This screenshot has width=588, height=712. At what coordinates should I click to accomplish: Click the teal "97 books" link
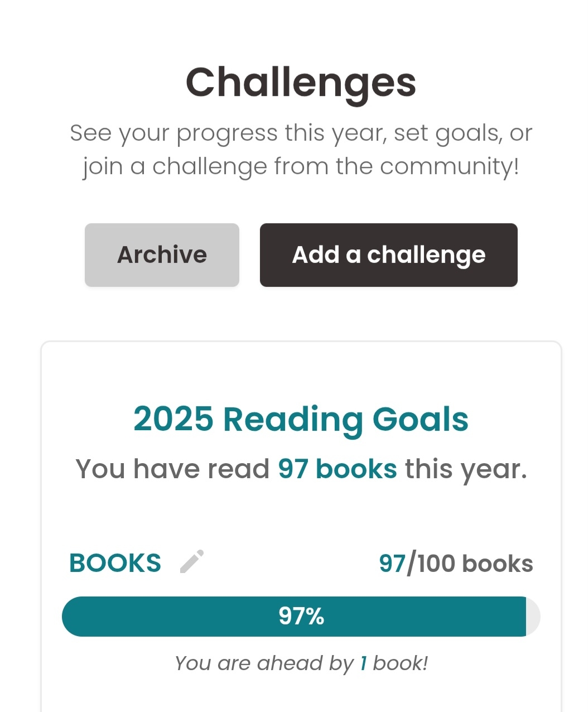(337, 469)
